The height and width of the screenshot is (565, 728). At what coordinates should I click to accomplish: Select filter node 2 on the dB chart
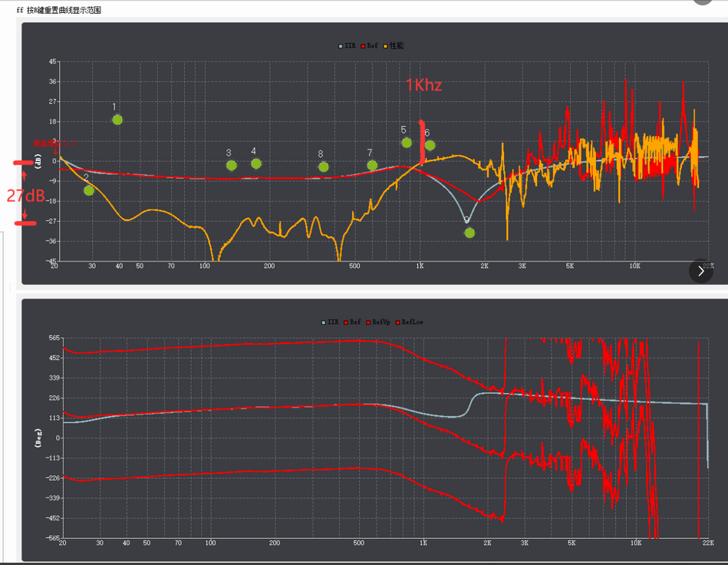89,190
